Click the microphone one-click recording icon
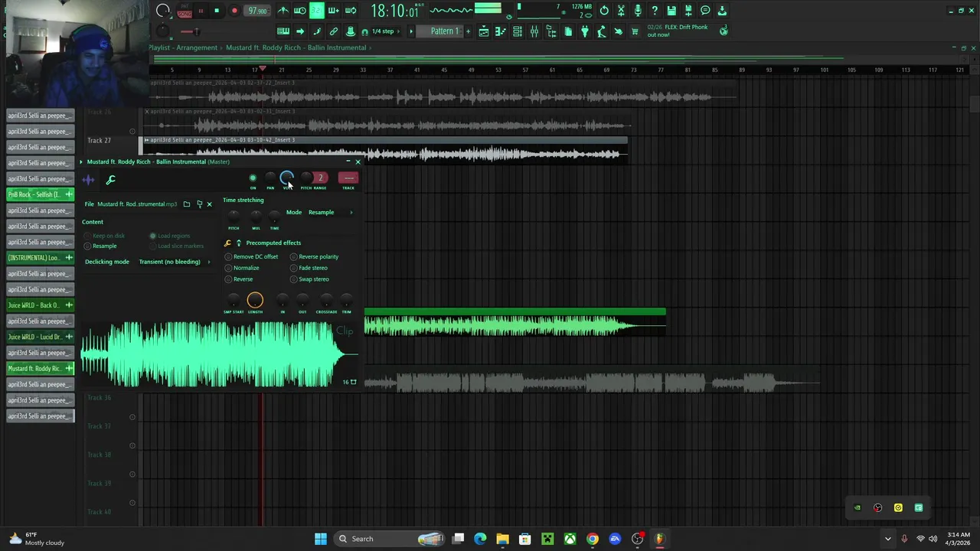Image resolution: width=980 pixels, height=551 pixels. [638, 11]
